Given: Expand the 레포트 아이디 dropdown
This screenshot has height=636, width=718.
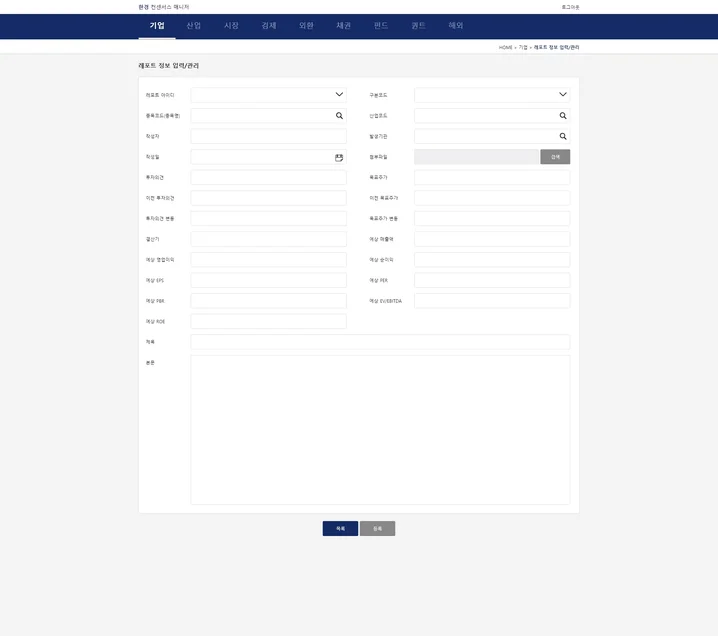Looking at the screenshot, I should tap(339, 95).
